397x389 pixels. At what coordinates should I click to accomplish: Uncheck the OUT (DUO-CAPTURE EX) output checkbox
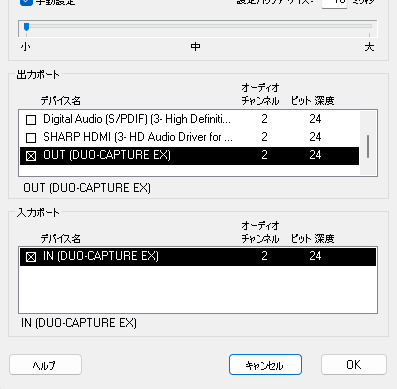click(31, 156)
